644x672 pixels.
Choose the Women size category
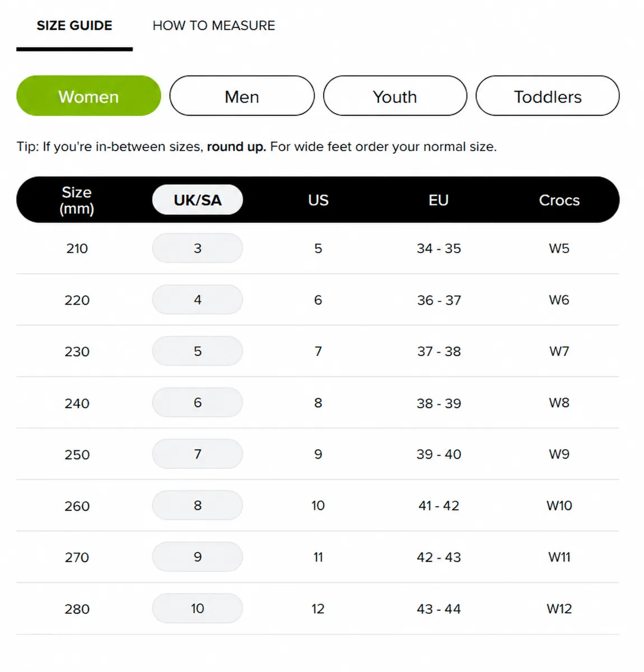[x=88, y=96]
